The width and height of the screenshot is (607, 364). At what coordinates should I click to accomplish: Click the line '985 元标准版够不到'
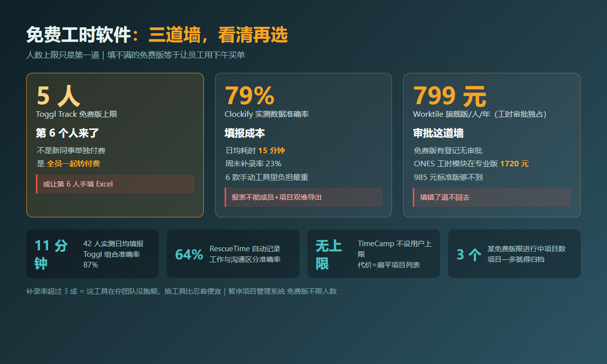pyautogui.click(x=448, y=177)
